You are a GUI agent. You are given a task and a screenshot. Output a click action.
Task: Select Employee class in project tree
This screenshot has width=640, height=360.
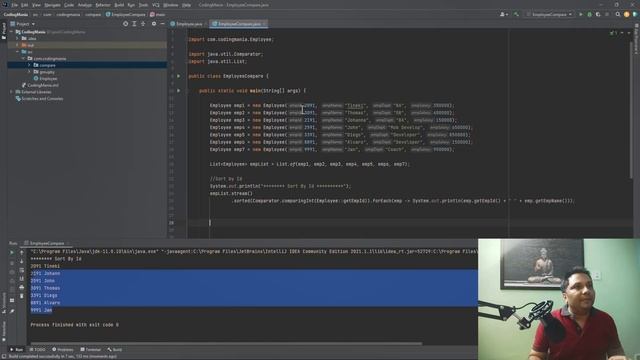pyautogui.click(x=45, y=78)
